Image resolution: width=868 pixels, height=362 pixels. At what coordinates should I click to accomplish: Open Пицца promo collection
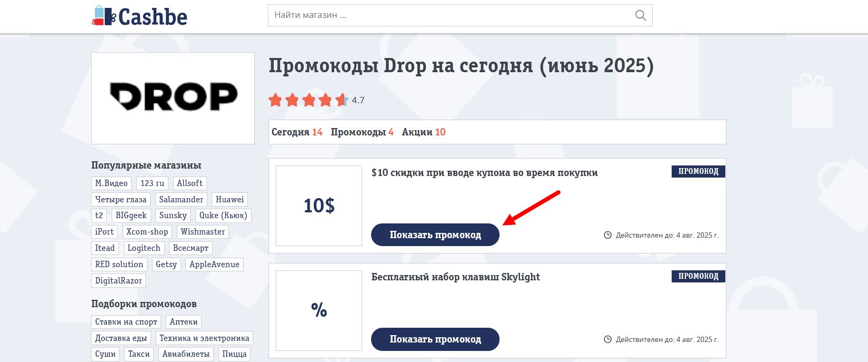coord(234,354)
